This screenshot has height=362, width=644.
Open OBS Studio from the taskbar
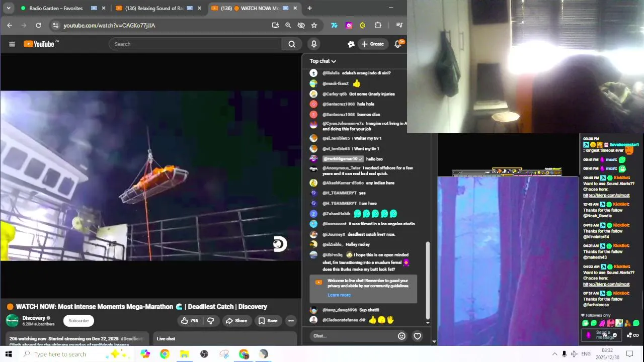[204, 354]
